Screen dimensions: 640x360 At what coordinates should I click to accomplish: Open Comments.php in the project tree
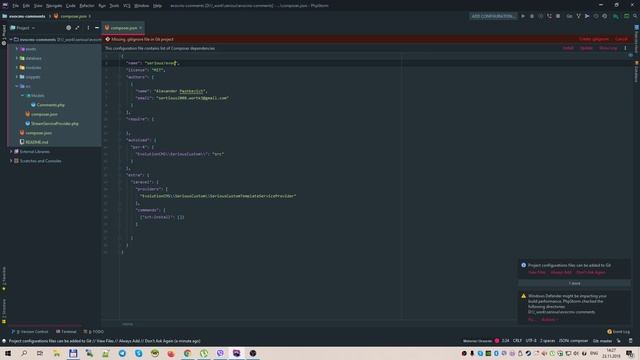pos(50,105)
